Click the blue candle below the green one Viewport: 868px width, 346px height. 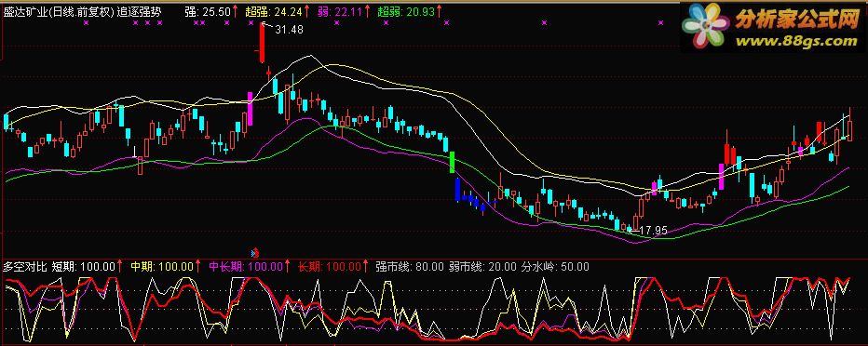coord(457,190)
